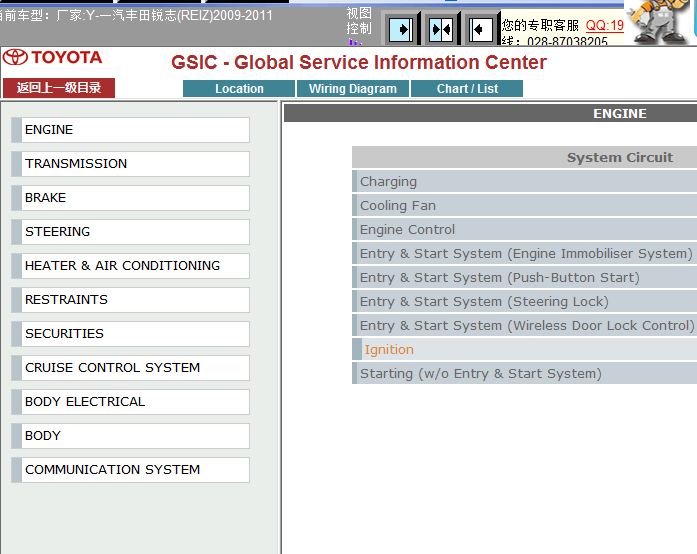697x554 pixels.
Task: Open CRUISE CONTROL SYSTEM category
Action: click(x=130, y=368)
